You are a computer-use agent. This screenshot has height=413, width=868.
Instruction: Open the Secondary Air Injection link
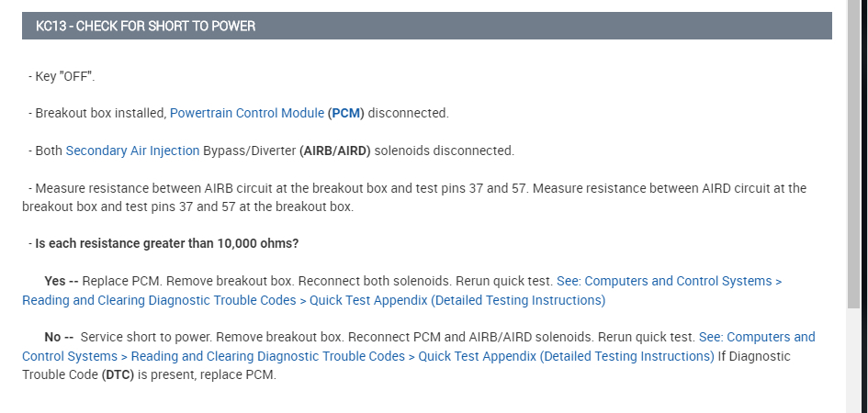tap(132, 151)
